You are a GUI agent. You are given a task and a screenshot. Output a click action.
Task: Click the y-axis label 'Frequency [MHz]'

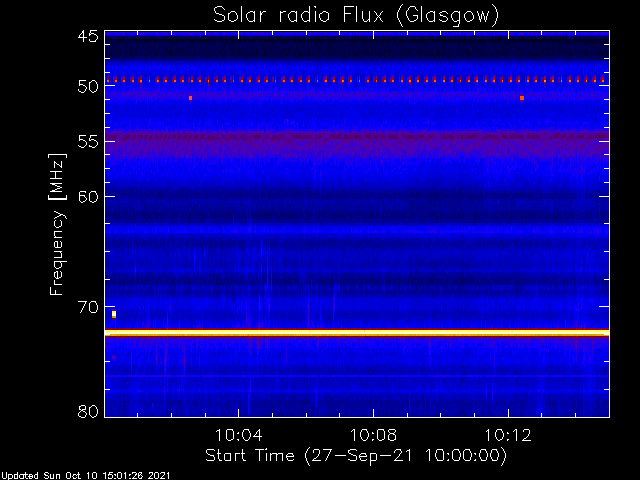57,224
